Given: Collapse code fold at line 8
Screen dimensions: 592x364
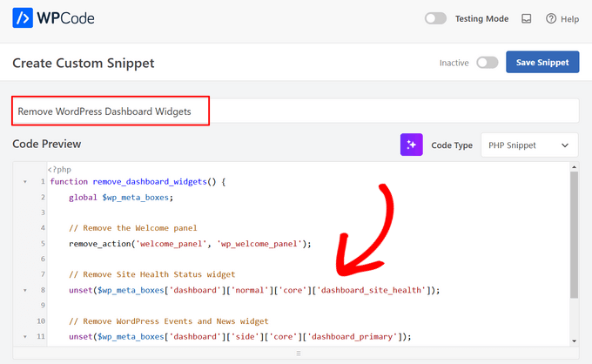Looking at the screenshot, I should point(25,290).
